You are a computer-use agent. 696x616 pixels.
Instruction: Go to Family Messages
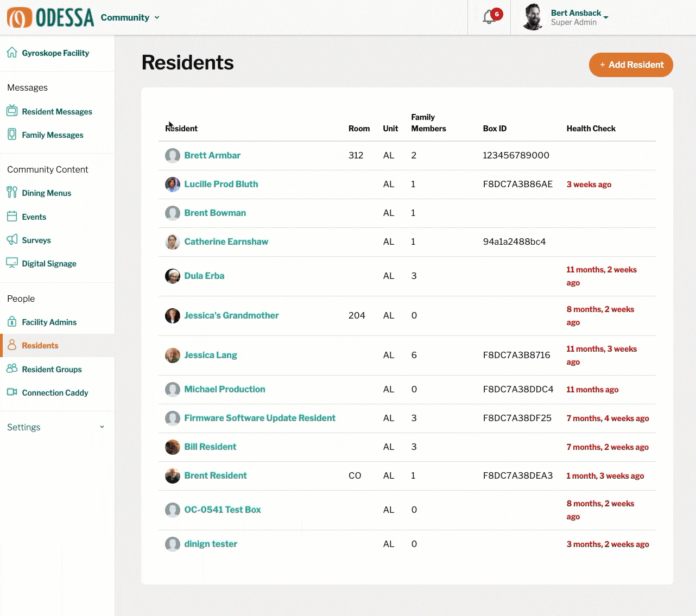click(x=53, y=135)
